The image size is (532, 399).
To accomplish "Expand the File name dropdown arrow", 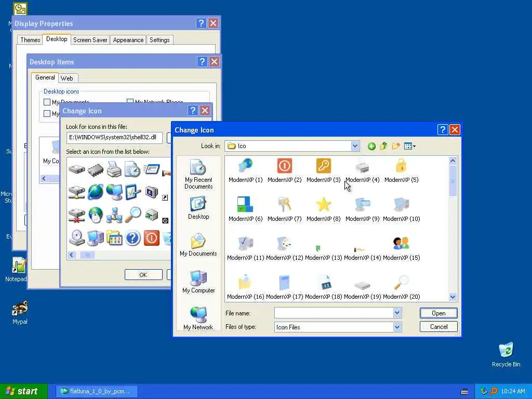I will [x=397, y=313].
